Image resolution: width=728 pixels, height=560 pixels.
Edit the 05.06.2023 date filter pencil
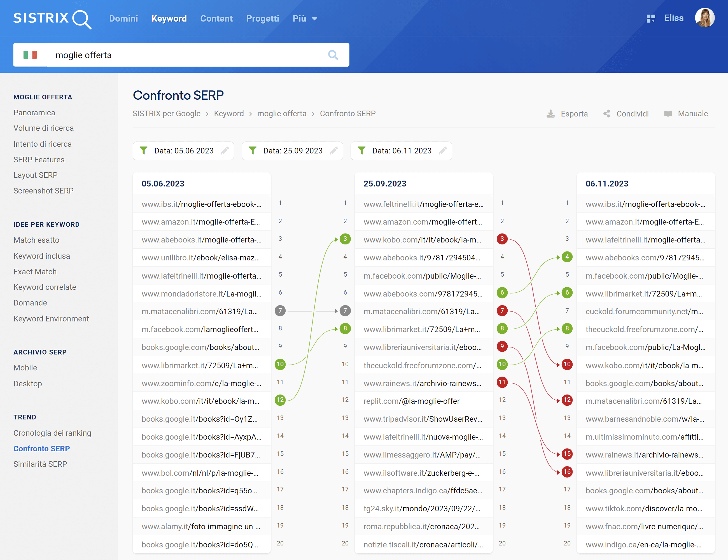225,151
